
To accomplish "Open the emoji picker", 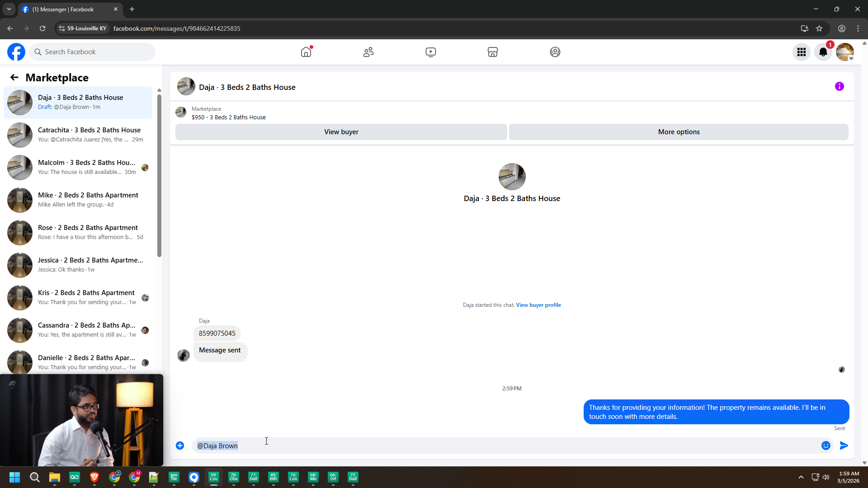I will tap(826, 446).
